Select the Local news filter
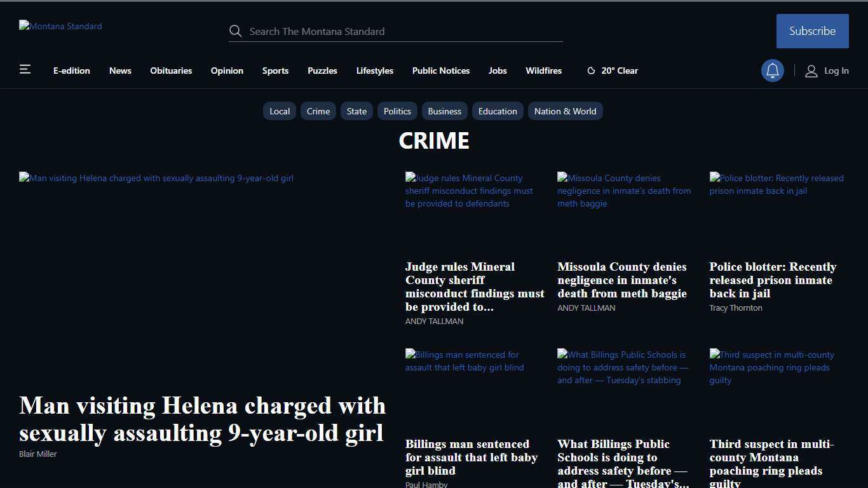868x488 pixels. (x=280, y=111)
